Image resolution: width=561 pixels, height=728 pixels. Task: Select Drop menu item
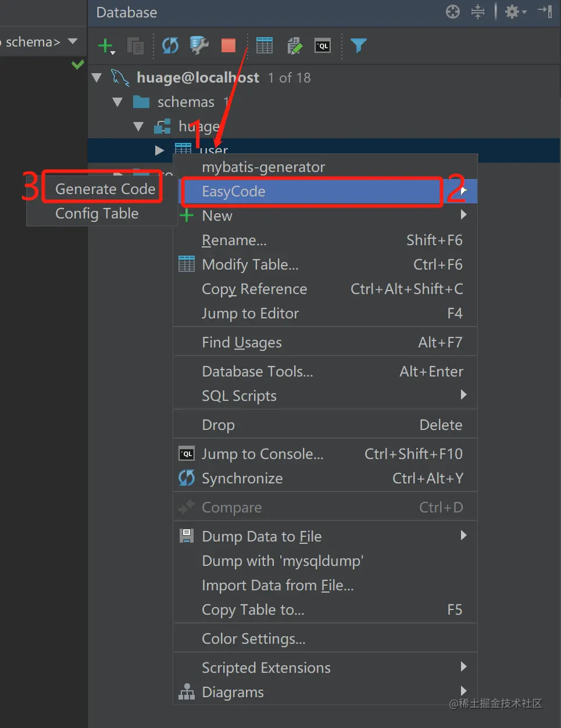[x=326, y=425]
